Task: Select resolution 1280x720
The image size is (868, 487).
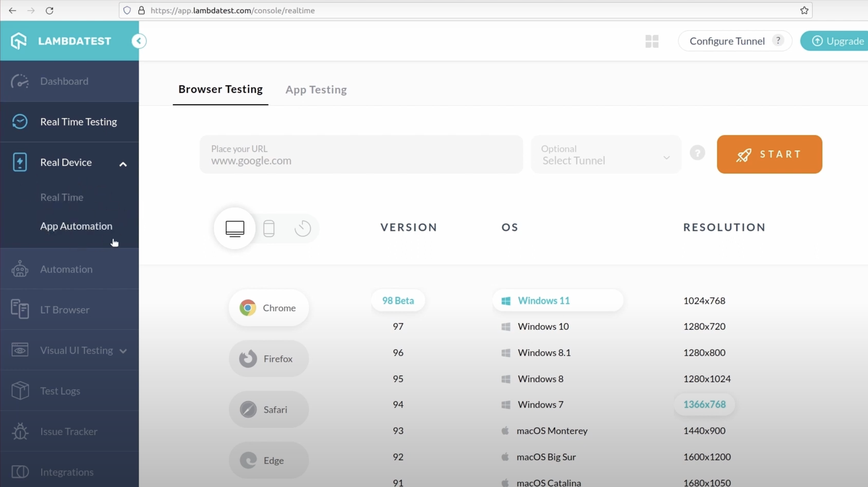Action: click(x=704, y=326)
